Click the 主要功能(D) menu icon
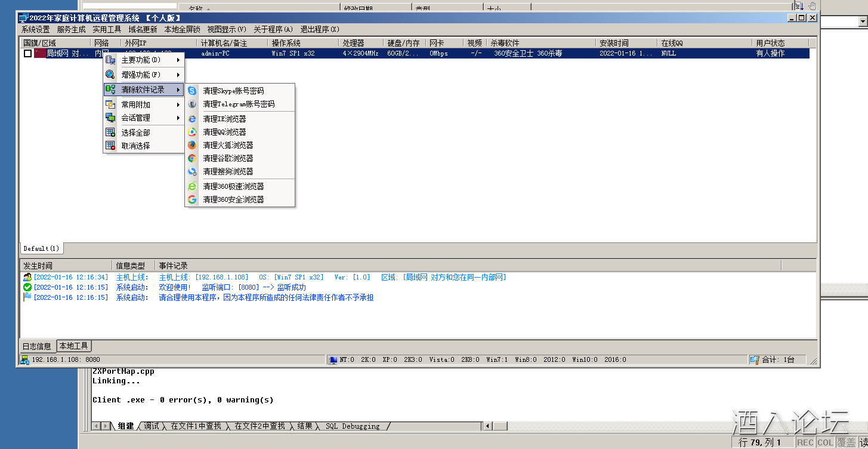Screen dimensions: 868x449 [110, 60]
